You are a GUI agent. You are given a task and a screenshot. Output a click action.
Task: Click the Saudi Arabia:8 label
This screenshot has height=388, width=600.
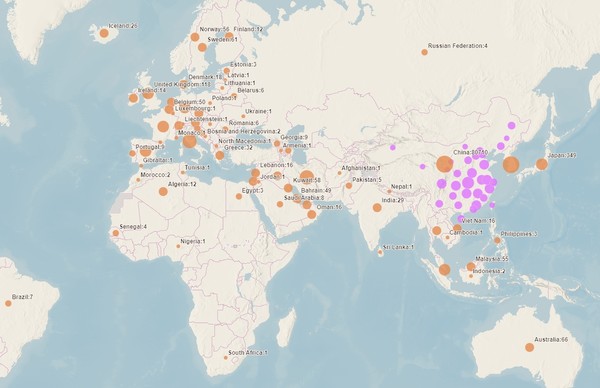point(304,198)
